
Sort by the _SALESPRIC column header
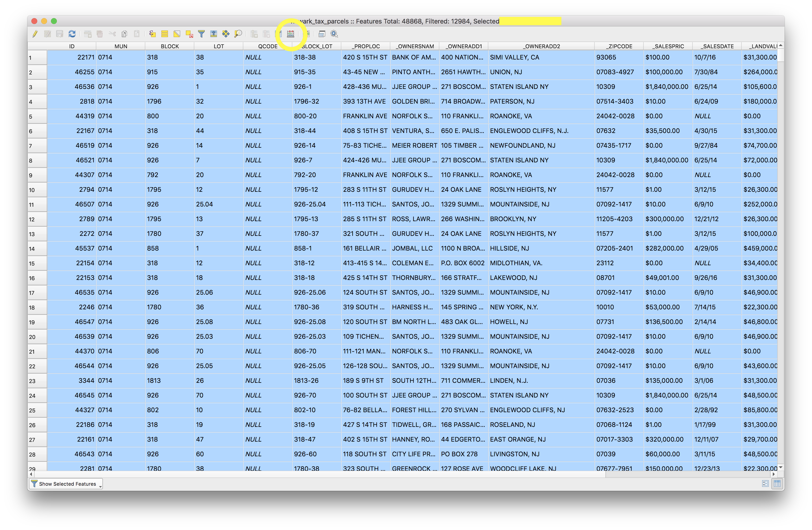667,46
